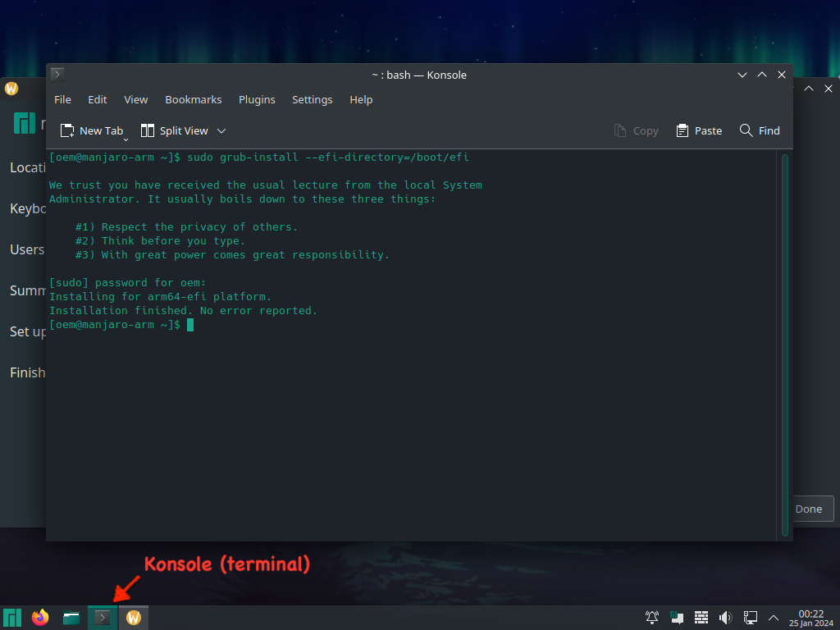Open the Manjaro application launcher
This screenshot has height=630, width=840.
12,618
